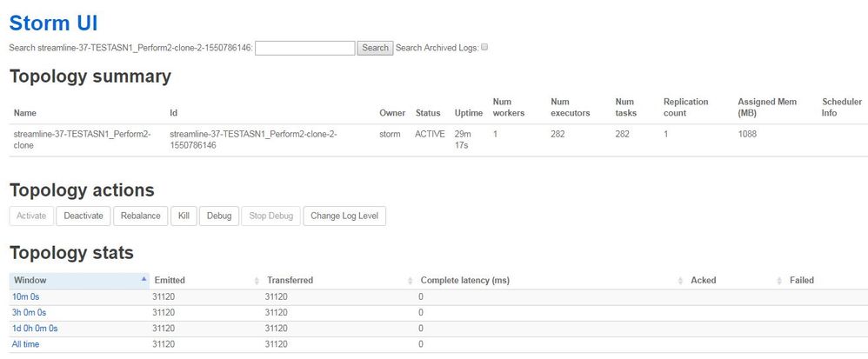Open the 10m 0s window link
The width and height of the screenshot is (868, 359).
26,297
